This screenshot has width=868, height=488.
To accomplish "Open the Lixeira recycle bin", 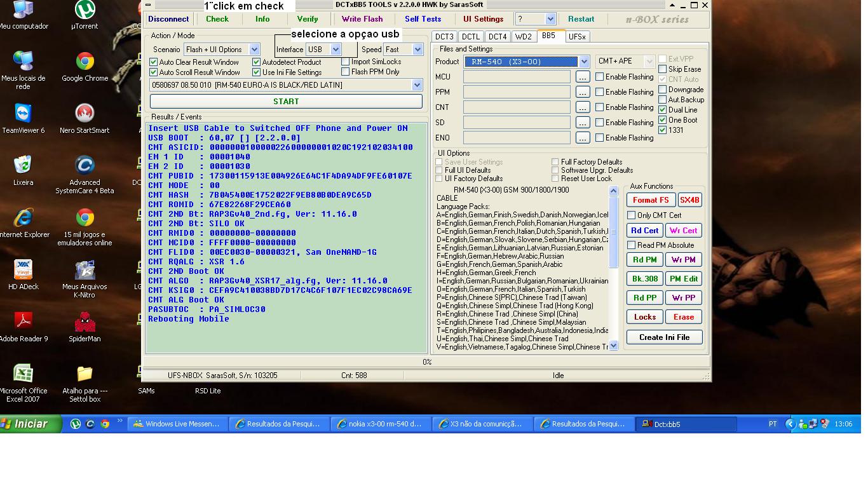I will (x=24, y=170).
